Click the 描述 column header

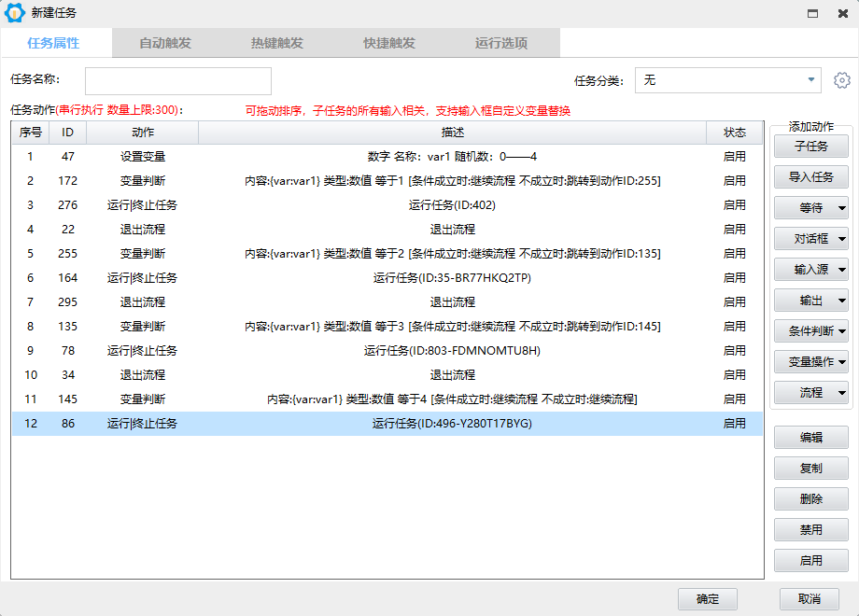452,133
